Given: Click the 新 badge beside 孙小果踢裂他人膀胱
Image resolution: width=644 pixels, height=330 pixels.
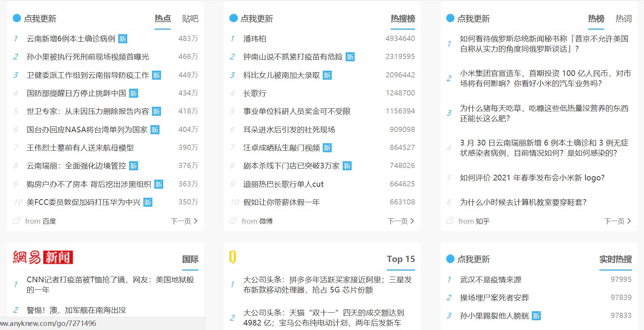Looking at the screenshot, I should 536,316.
